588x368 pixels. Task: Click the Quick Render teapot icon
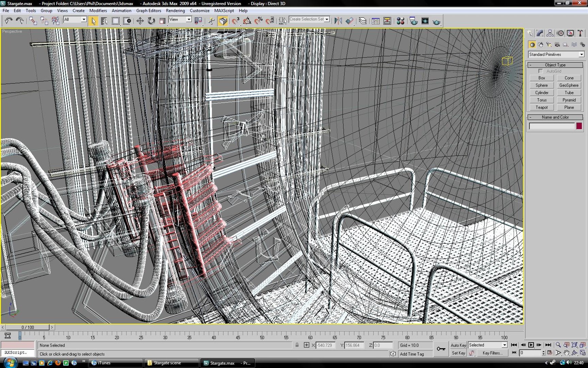coord(437,21)
